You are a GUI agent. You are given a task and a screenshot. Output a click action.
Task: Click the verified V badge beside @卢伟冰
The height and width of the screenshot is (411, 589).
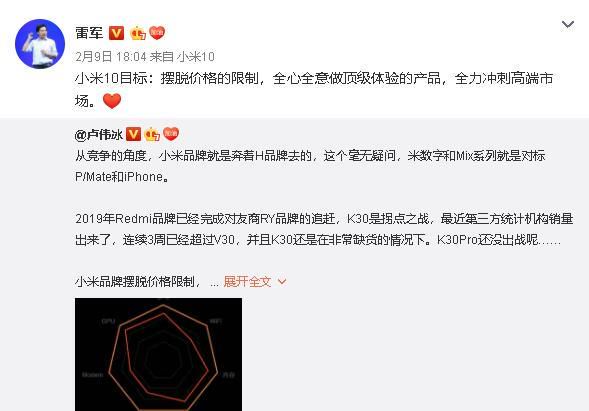[x=133, y=134]
